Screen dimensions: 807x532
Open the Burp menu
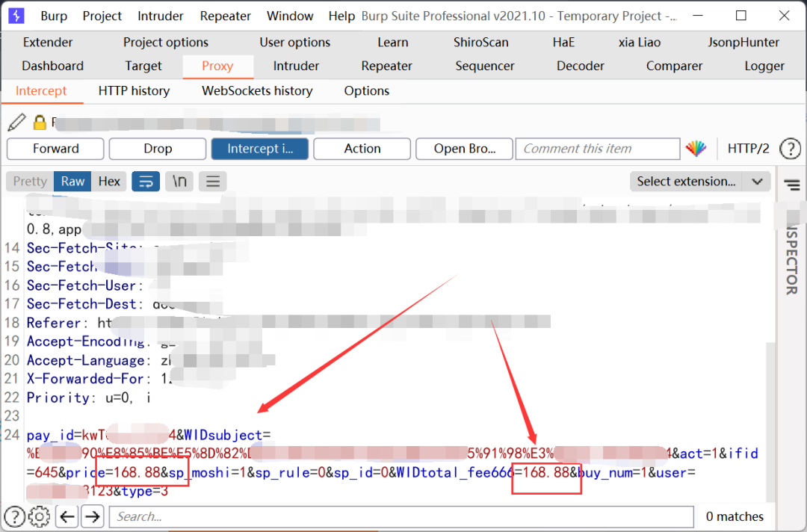pyautogui.click(x=54, y=16)
